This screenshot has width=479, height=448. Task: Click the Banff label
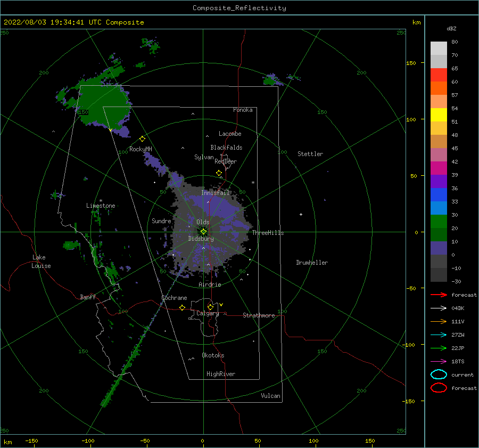click(88, 297)
